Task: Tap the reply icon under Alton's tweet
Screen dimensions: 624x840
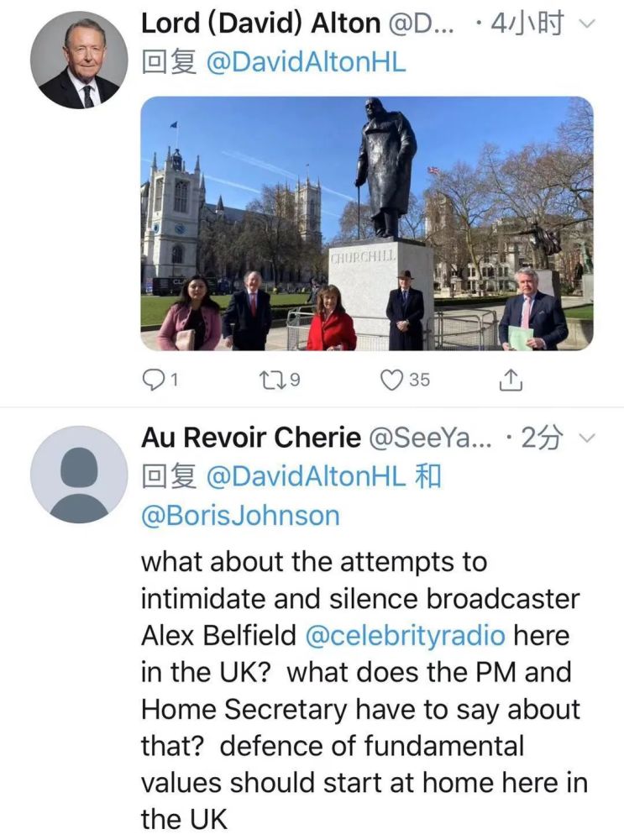Action: coord(153,381)
